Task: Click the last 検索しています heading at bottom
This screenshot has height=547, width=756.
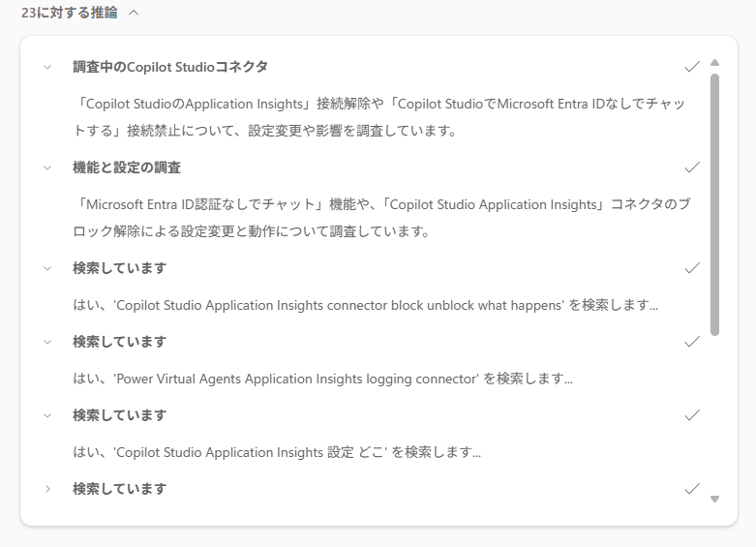Action: click(x=120, y=489)
